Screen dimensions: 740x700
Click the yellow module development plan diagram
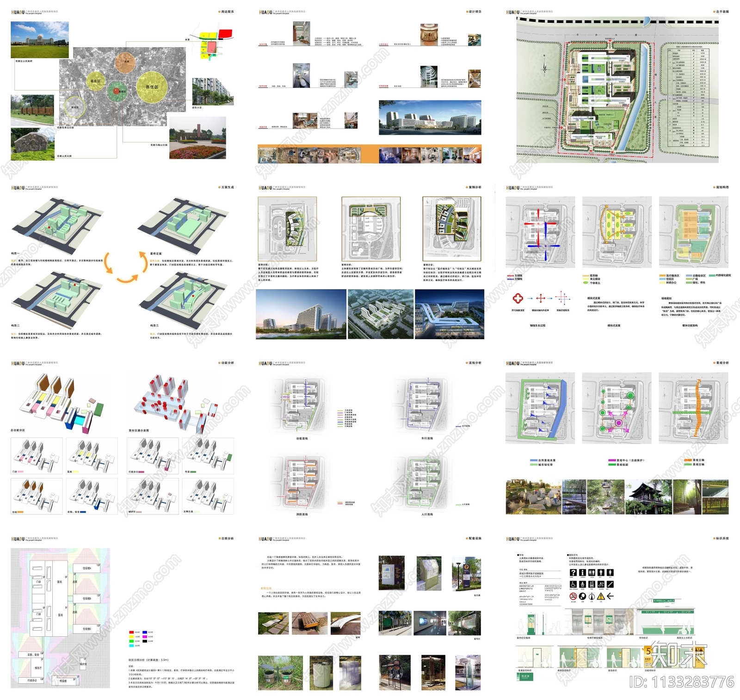coord(617,233)
